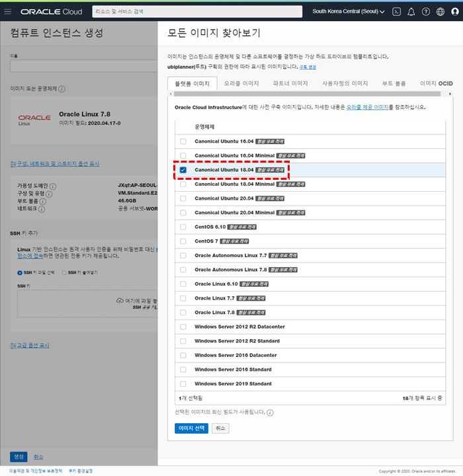Screen dimensions: 463x476
Task: Switch to 부트 볼륨 tab
Action: 394,83
